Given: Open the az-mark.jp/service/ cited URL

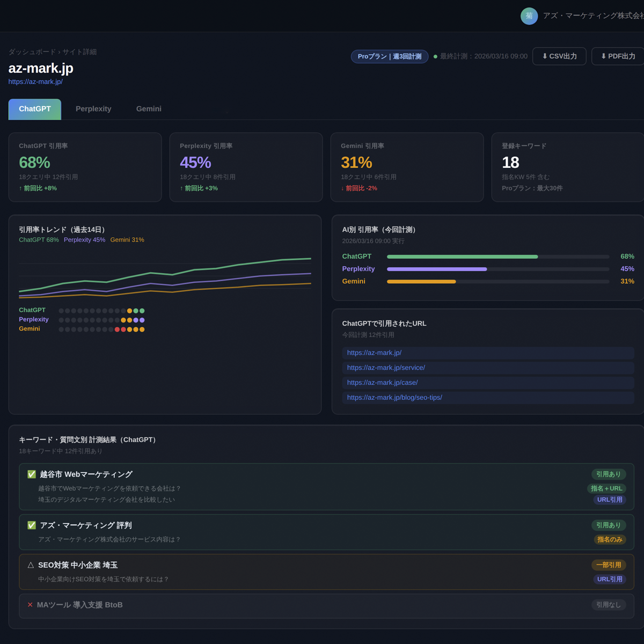Looking at the screenshot, I should [386, 368].
